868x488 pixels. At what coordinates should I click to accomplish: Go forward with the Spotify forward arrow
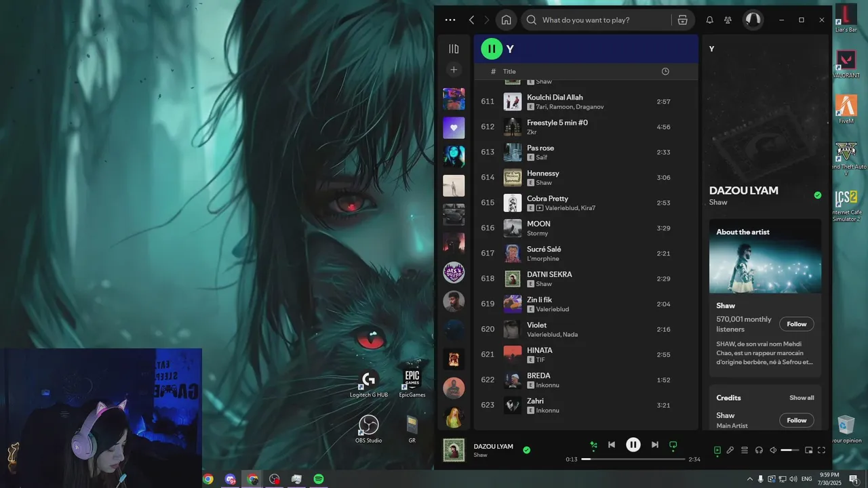point(486,20)
